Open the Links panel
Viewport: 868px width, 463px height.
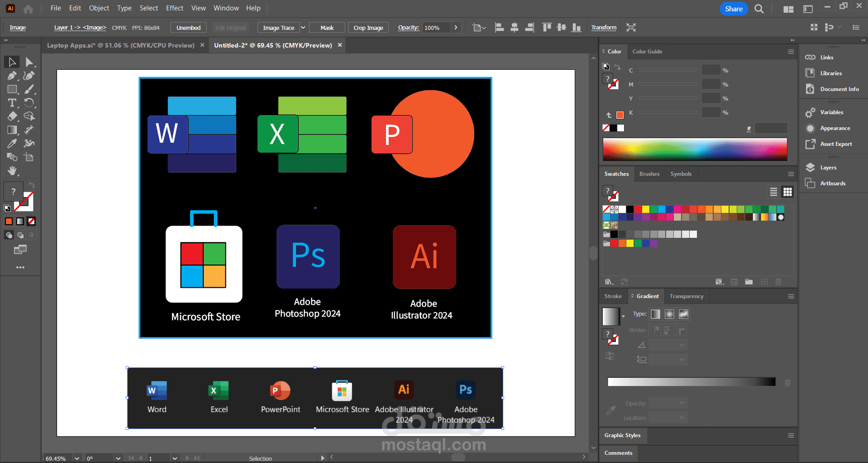pos(826,58)
